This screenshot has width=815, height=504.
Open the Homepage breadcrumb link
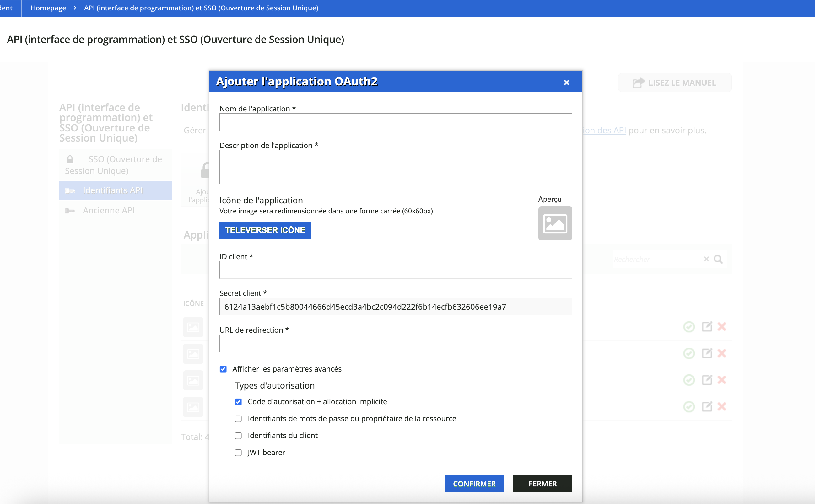pos(48,8)
